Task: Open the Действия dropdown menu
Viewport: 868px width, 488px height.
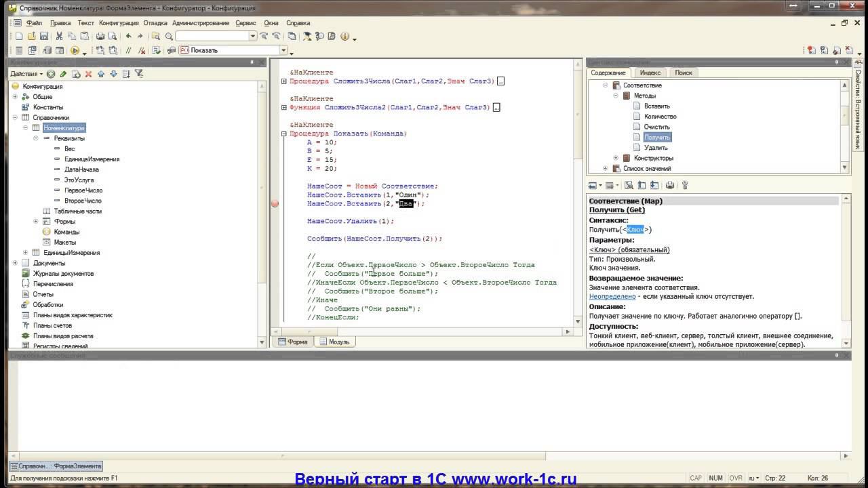Action: tap(26, 74)
